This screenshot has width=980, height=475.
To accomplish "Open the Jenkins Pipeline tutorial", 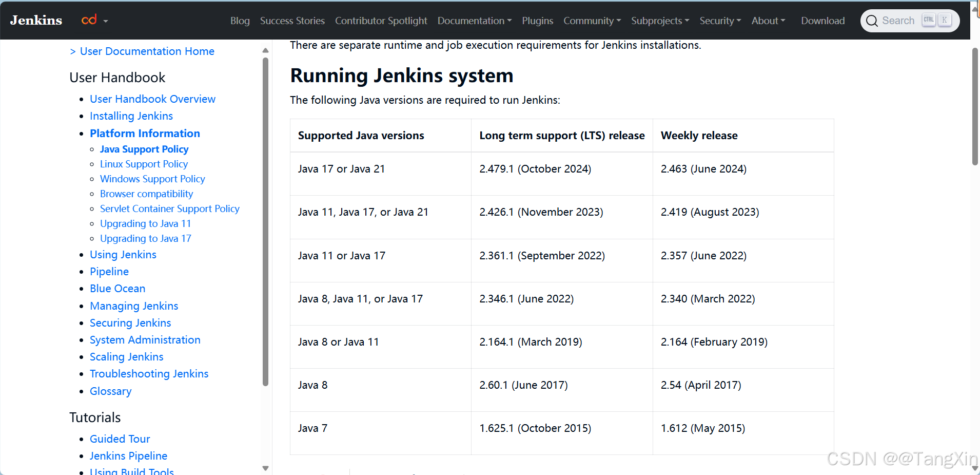I will [128, 456].
